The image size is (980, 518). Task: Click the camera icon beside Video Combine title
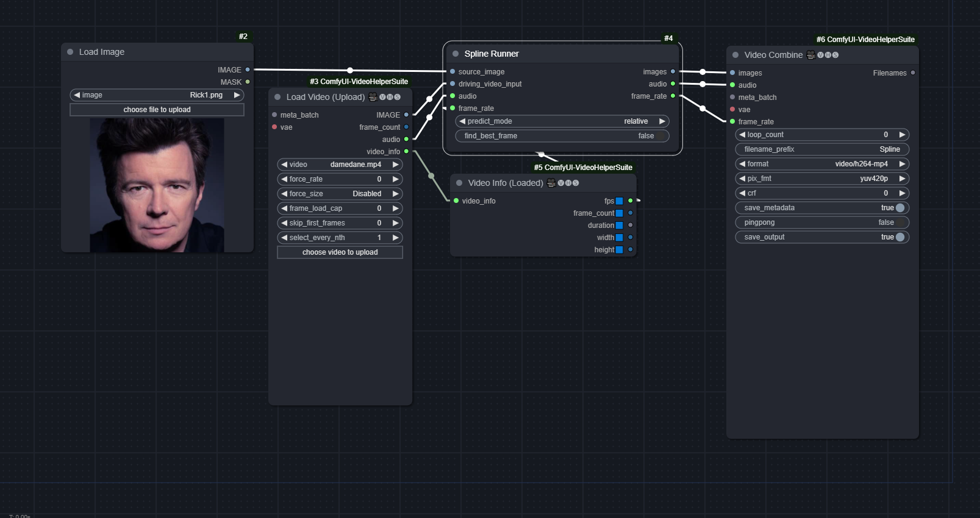[x=811, y=55]
